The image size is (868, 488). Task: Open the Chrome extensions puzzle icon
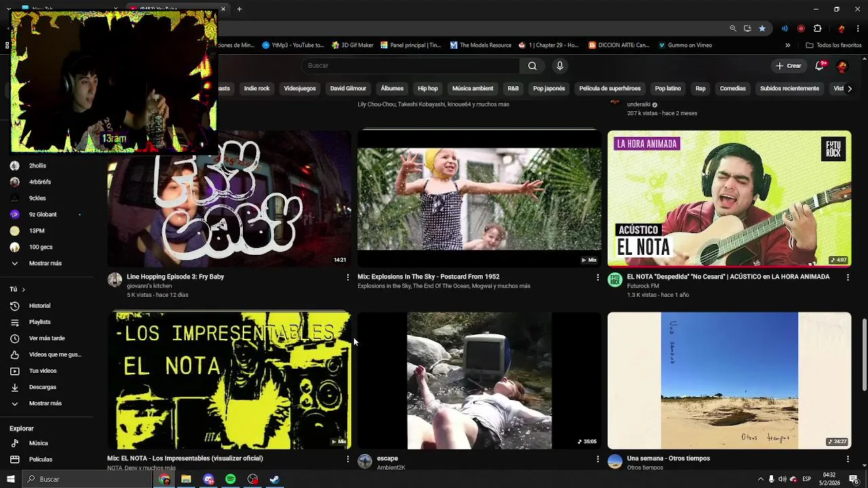tap(817, 28)
